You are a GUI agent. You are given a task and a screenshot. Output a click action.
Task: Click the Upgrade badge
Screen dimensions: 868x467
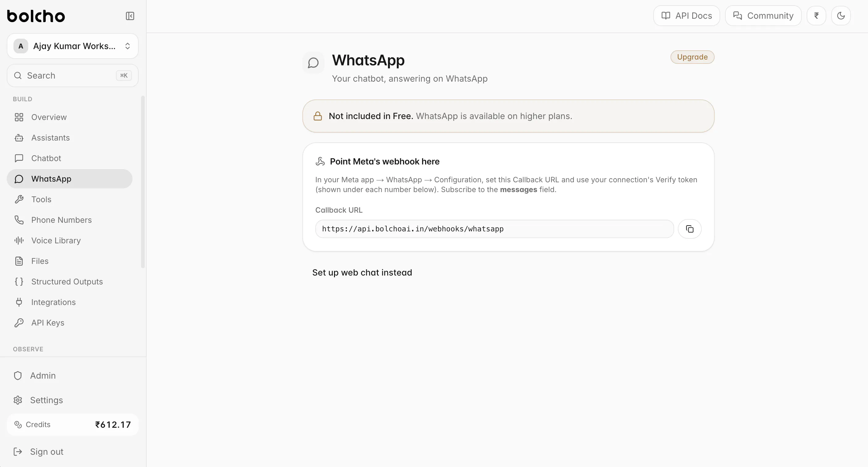pyautogui.click(x=692, y=57)
